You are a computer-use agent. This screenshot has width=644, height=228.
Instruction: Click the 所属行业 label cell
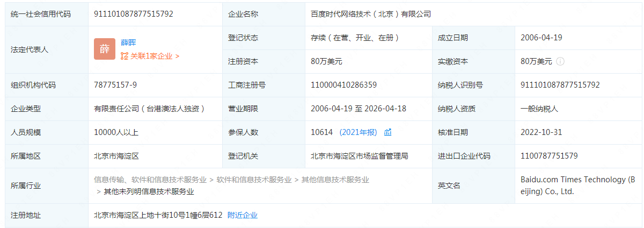tap(47, 186)
